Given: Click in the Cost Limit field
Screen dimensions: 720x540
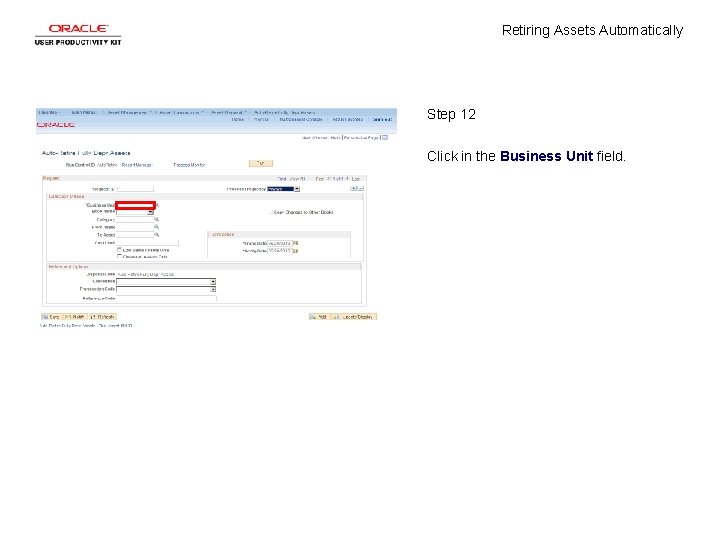Looking at the screenshot, I should 147,242.
